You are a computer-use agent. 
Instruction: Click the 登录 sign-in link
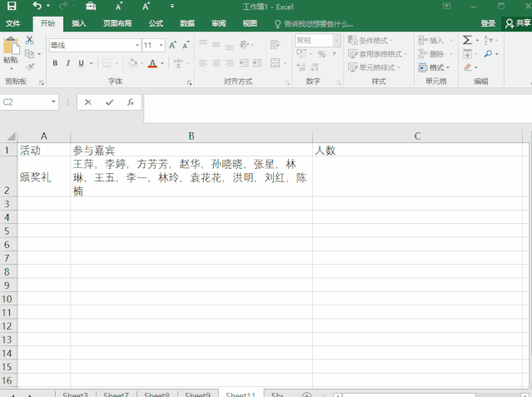click(x=488, y=23)
